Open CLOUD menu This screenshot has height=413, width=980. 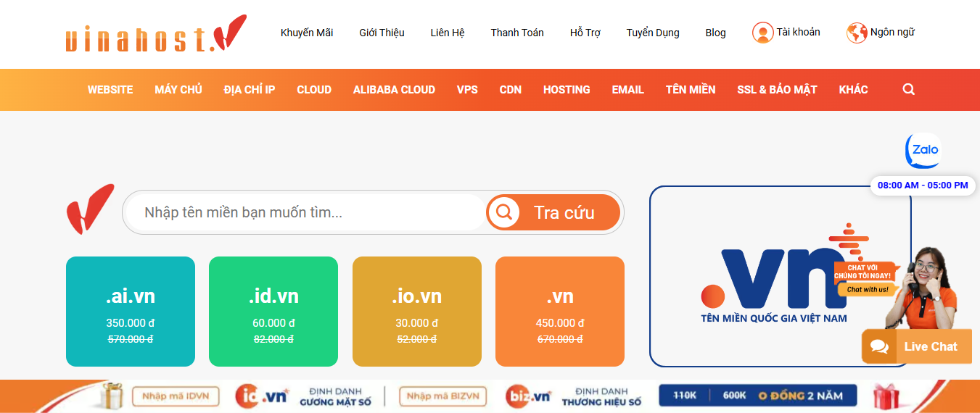coord(314,90)
